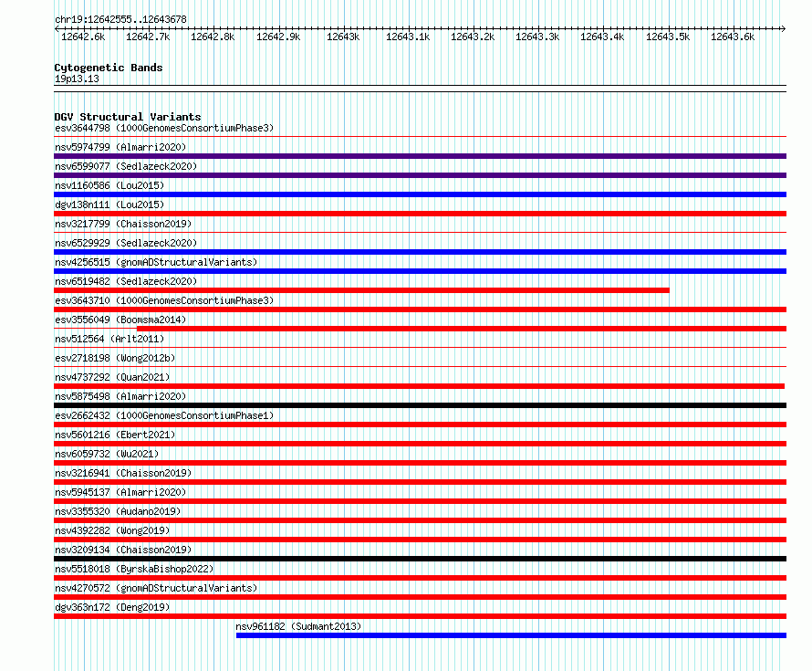This screenshot has height=671, width=812.
Task: Click the chr19:12642555..12643678 coordinates text
Action: click(120, 19)
